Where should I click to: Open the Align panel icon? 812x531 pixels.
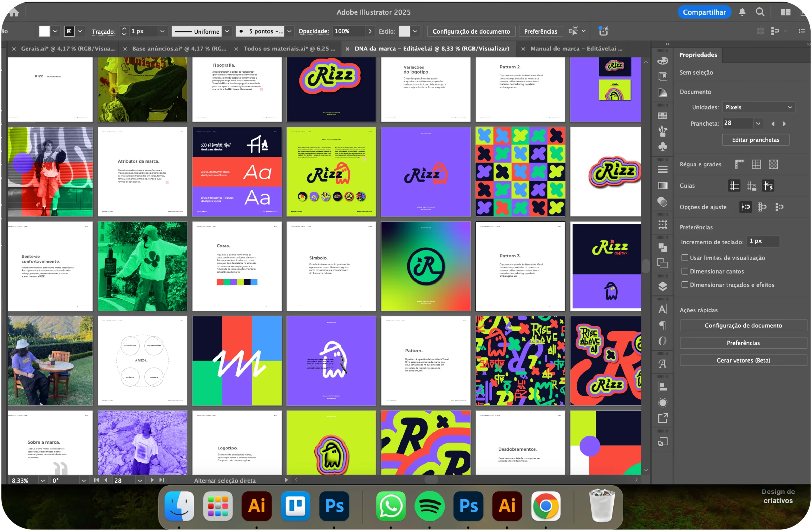pos(663,387)
